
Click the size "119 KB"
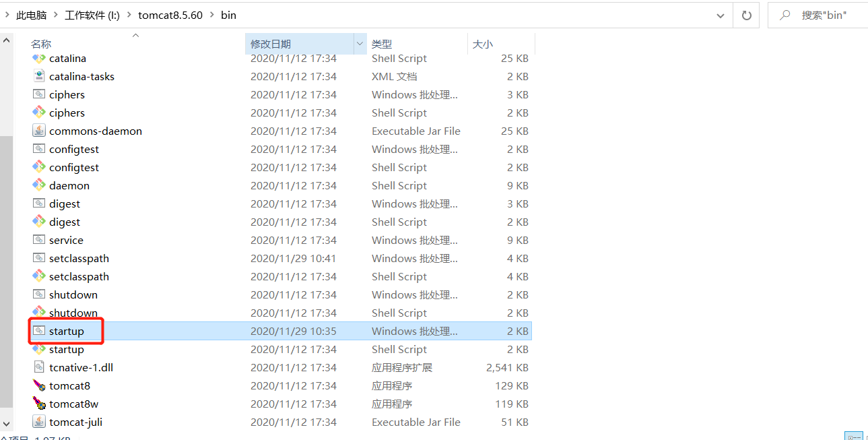pyautogui.click(x=512, y=404)
